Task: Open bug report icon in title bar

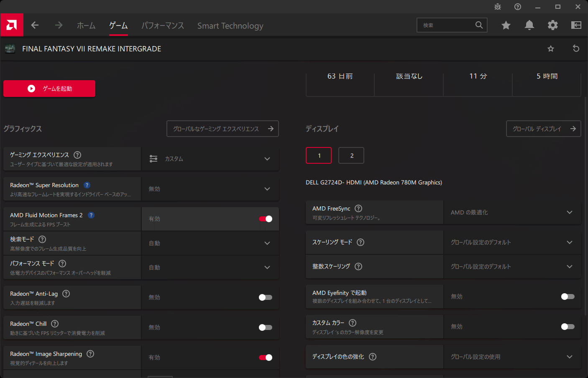Action: (x=498, y=7)
